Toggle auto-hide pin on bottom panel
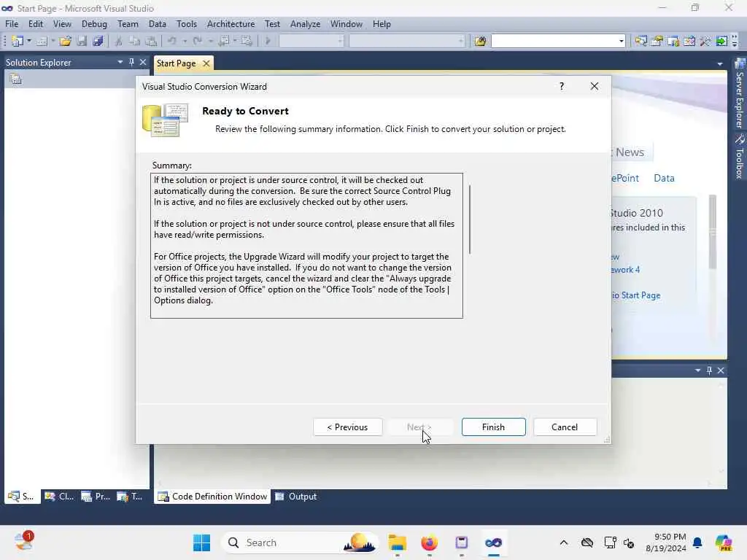This screenshot has width=747, height=560. [709, 370]
